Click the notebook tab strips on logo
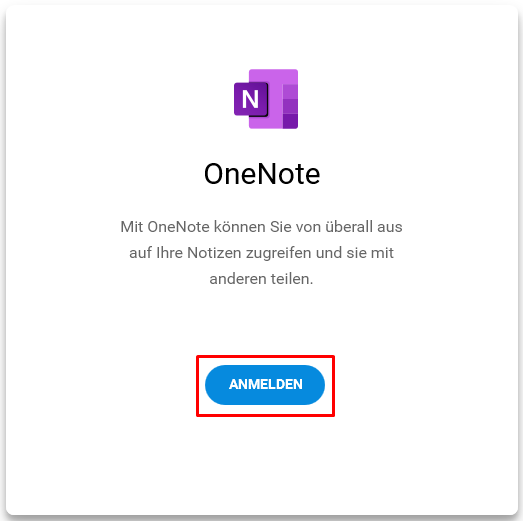 click(x=290, y=106)
